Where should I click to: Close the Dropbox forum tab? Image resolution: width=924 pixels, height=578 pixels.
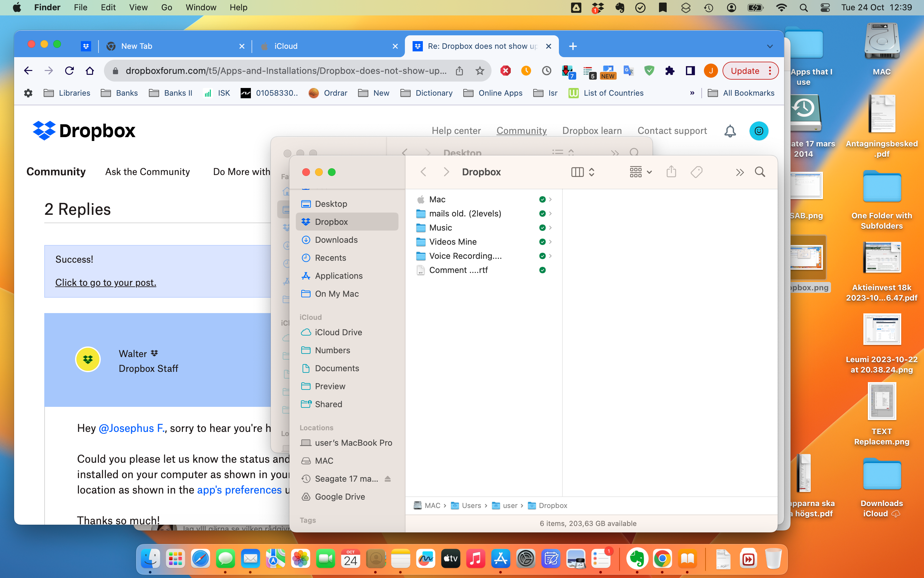click(x=549, y=46)
